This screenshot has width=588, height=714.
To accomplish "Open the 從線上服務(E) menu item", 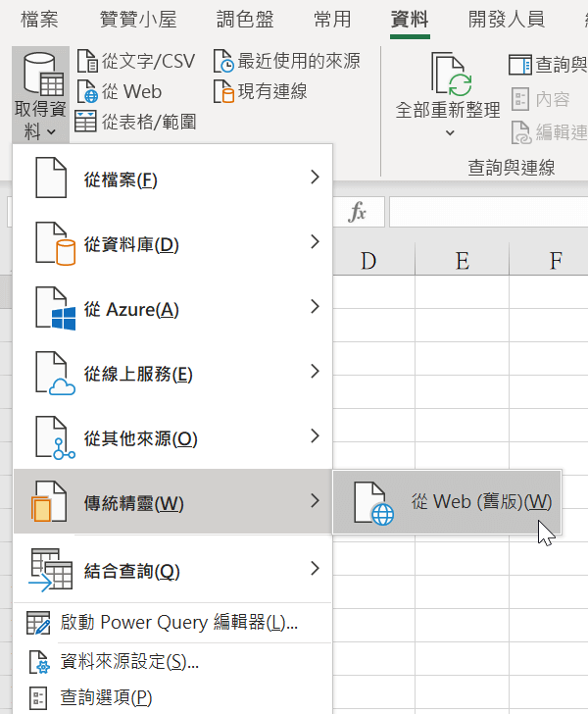I will [172, 372].
